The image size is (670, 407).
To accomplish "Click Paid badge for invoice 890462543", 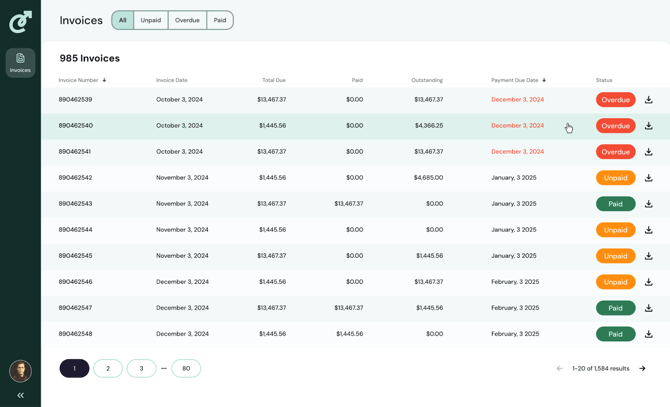I will (615, 204).
